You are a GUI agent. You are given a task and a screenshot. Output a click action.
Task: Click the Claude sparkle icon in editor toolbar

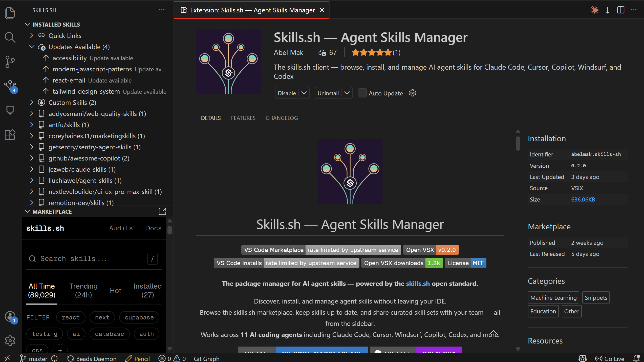(594, 10)
